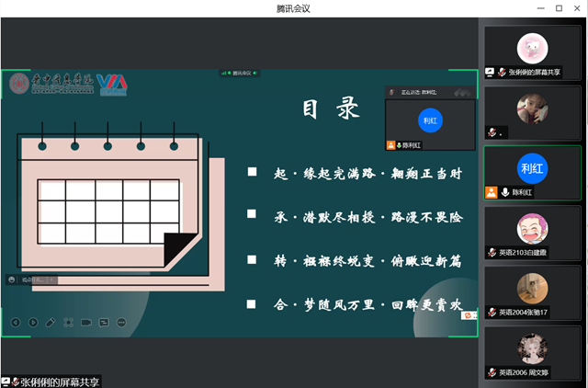This screenshot has height=388, width=588.
Task: Click the smiley face icon on floating bar
Action: click(12, 280)
